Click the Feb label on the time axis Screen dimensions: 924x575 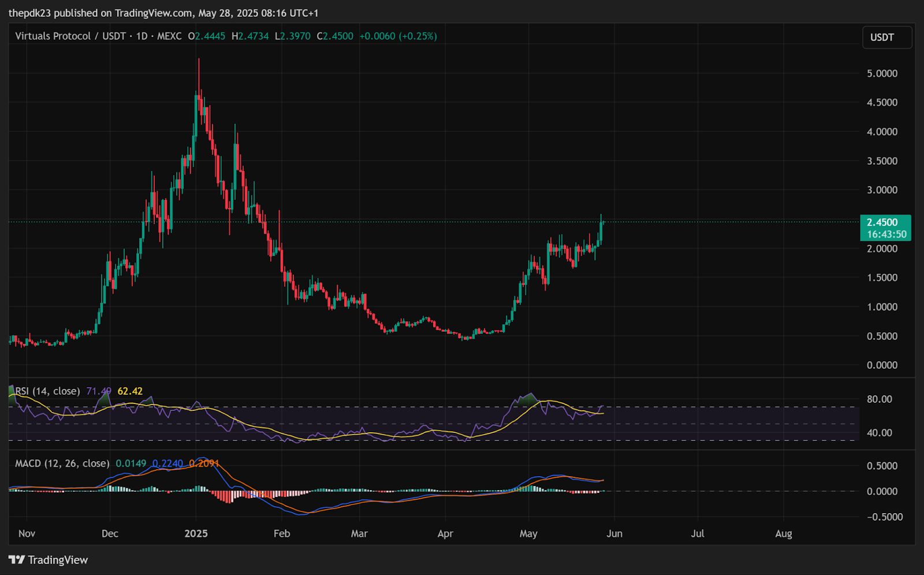tap(281, 533)
